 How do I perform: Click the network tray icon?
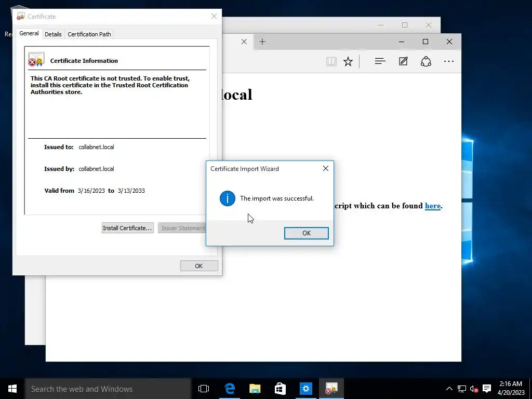coord(461,389)
